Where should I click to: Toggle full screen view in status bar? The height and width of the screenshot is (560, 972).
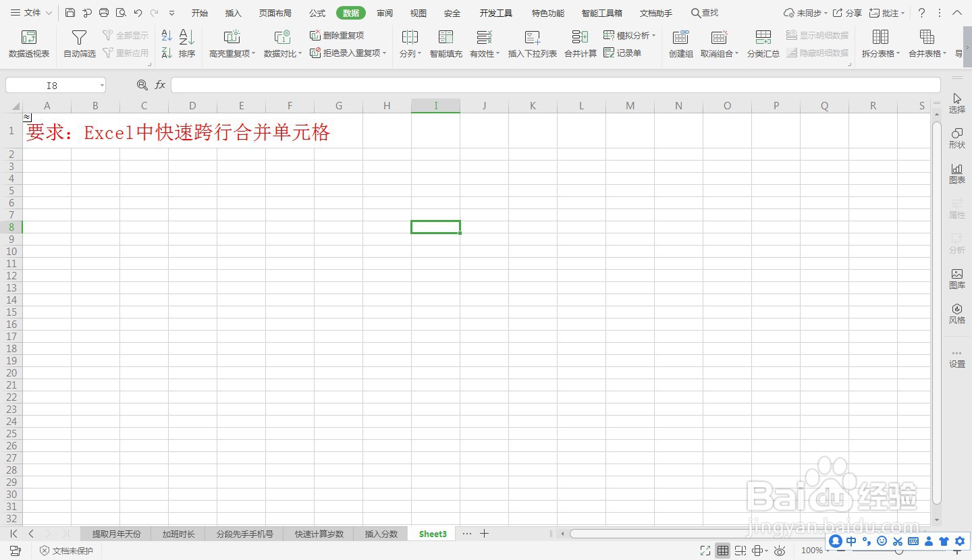click(705, 551)
